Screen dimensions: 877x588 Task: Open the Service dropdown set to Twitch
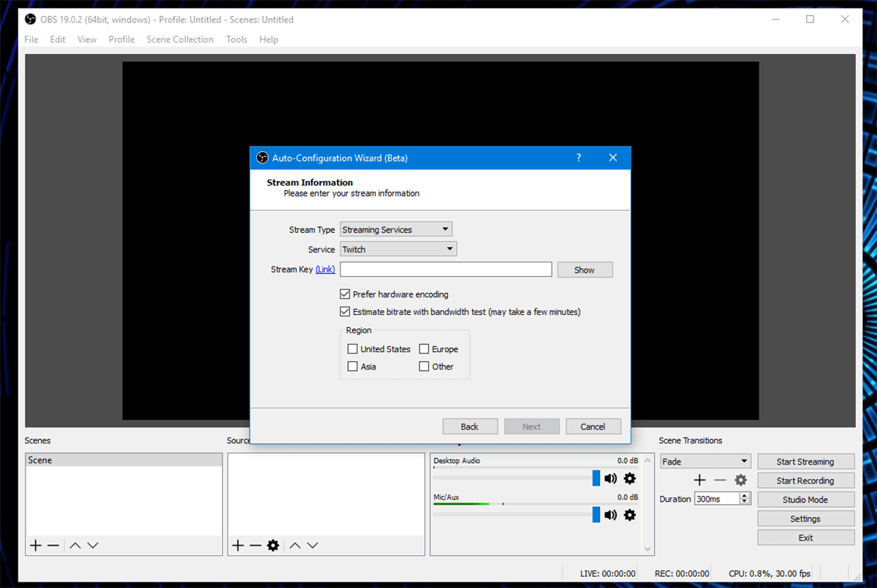pyautogui.click(x=398, y=249)
